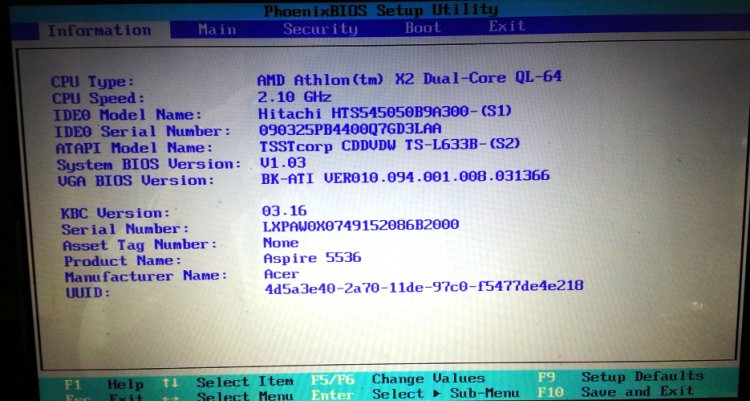Screen dimensions: 750x401
Task: Click Save and Exit in the footer
Action: coord(637,391)
